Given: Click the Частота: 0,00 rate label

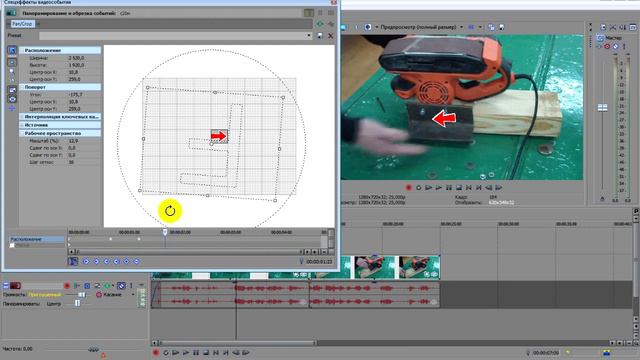Looking at the screenshot, I should (18, 349).
